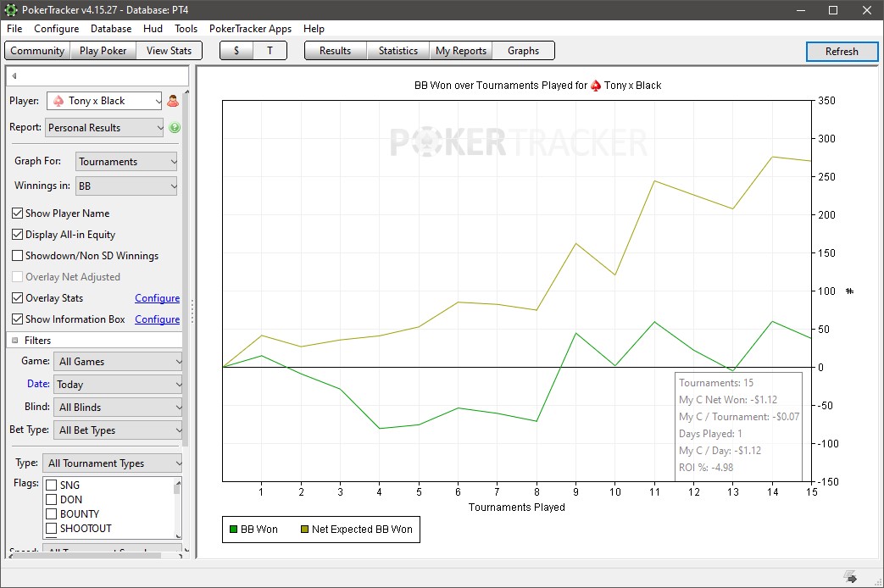884x588 pixels.
Task: Uncheck Show Information Box
Action: tap(18, 319)
